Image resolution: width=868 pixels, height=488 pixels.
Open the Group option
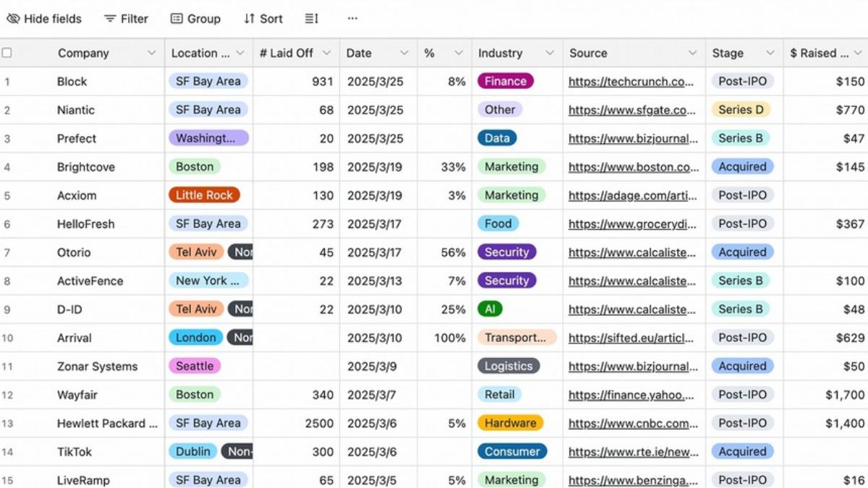(195, 19)
